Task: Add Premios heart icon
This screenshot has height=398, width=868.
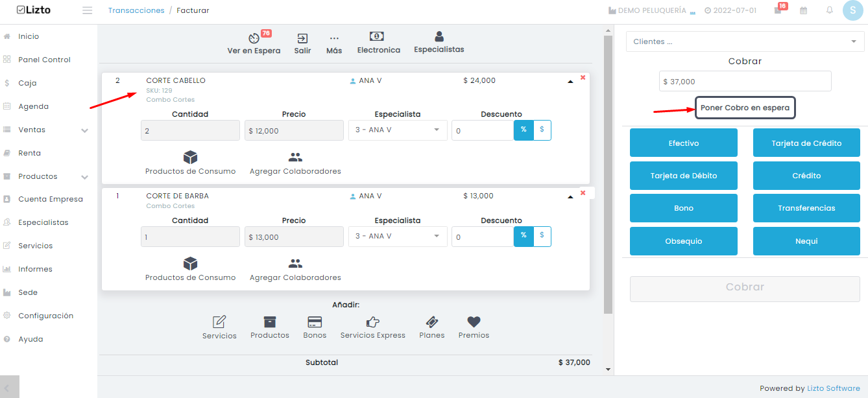Action: [x=474, y=327]
